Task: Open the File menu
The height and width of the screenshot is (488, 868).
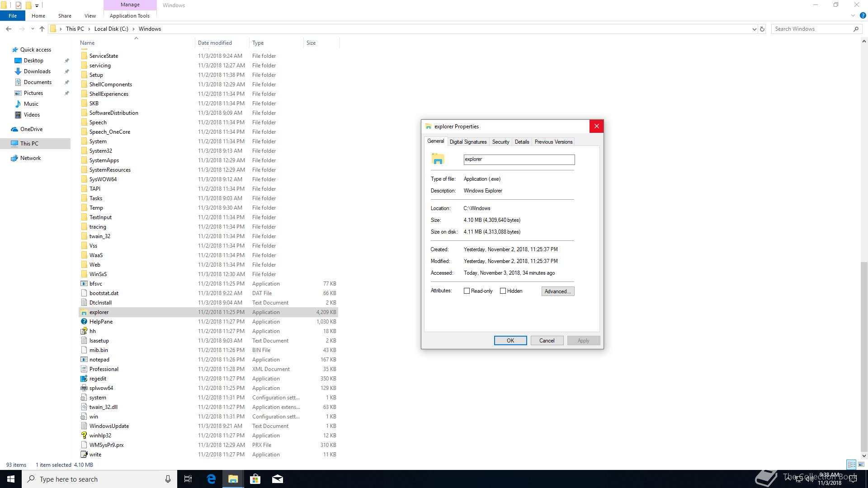Action: (13, 16)
